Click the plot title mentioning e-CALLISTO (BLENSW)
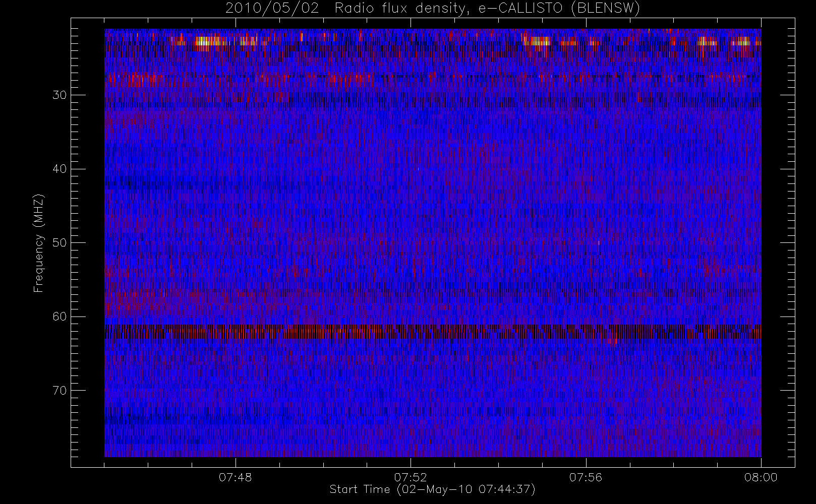 (x=433, y=9)
